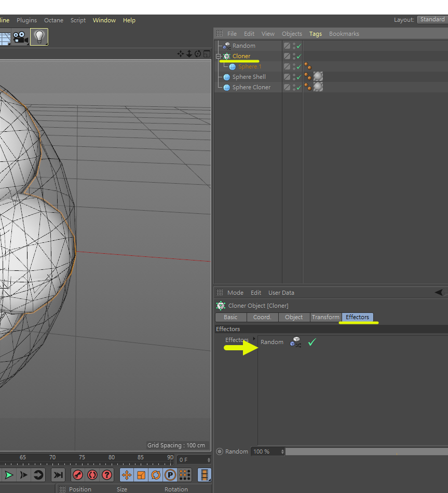Click the Random strength animation radio dot

point(220,451)
